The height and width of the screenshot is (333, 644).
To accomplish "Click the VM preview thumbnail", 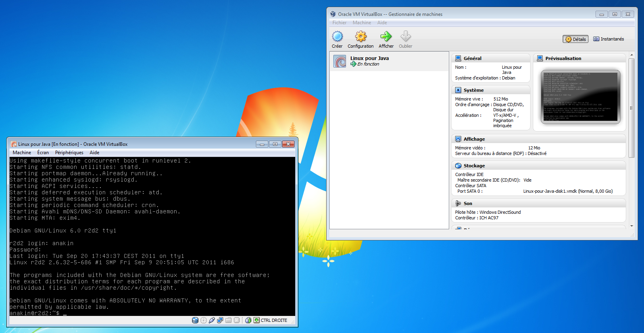I will 580,97.
